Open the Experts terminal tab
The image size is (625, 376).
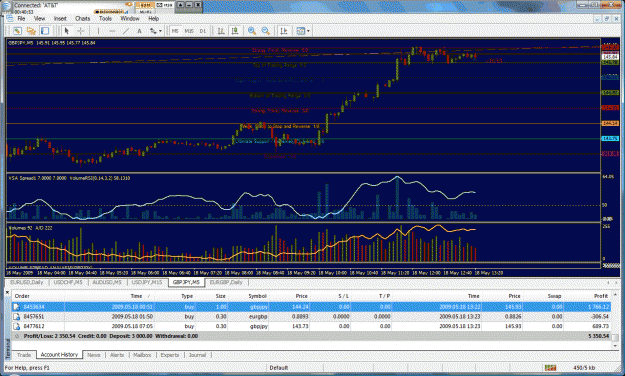pyautogui.click(x=170, y=355)
